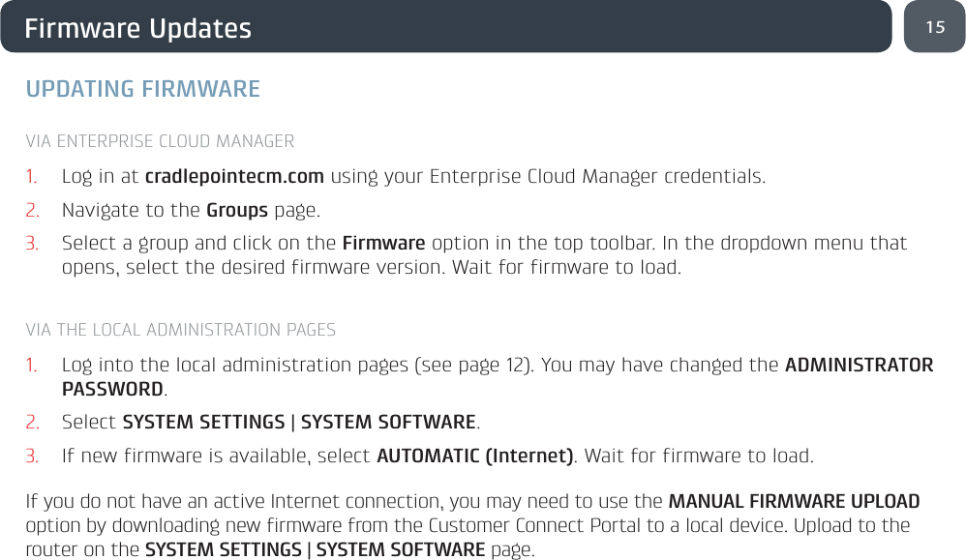
Task: Click 'Enterprise Cloud Manager credentials' text
Action: pyautogui.click(x=597, y=177)
